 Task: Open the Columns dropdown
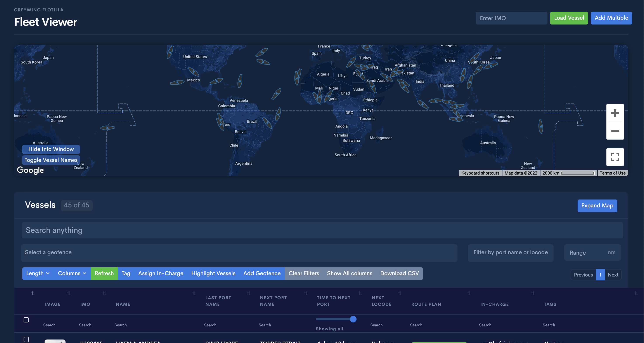click(x=72, y=273)
